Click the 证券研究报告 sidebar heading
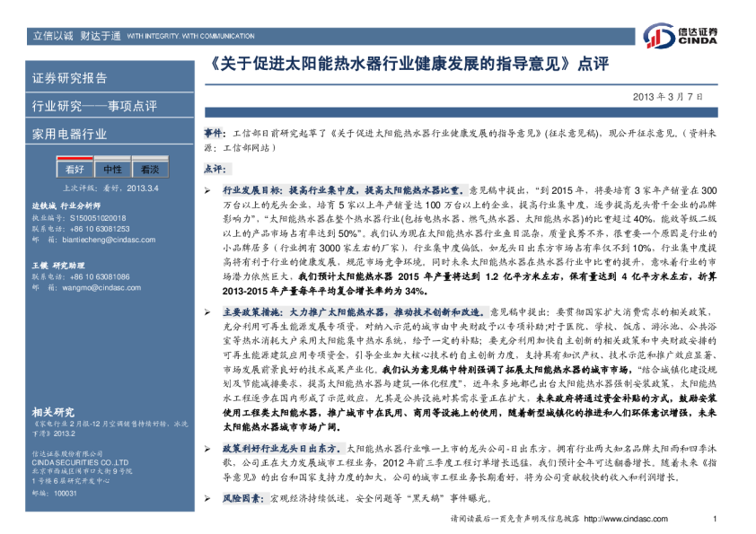 tap(70, 78)
